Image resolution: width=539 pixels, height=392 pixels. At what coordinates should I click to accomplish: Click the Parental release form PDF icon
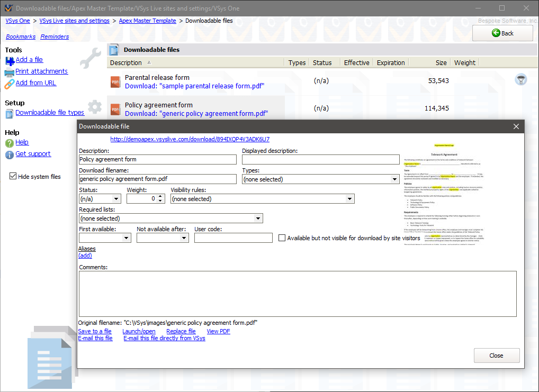115,81
